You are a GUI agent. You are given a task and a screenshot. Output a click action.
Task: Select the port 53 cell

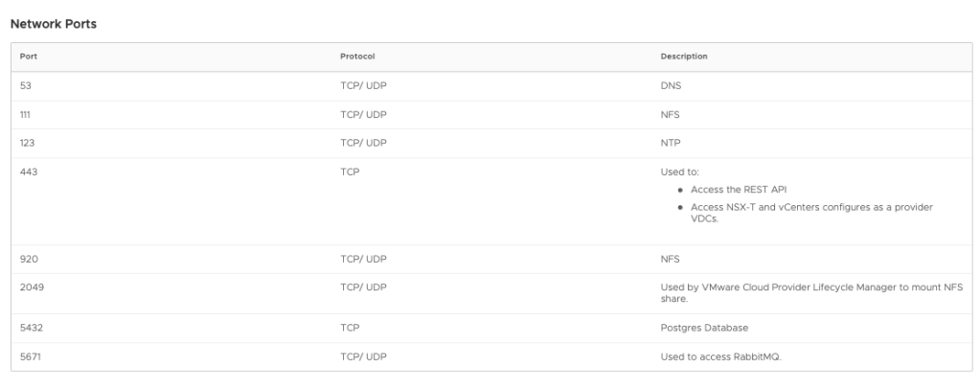click(x=25, y=86)
